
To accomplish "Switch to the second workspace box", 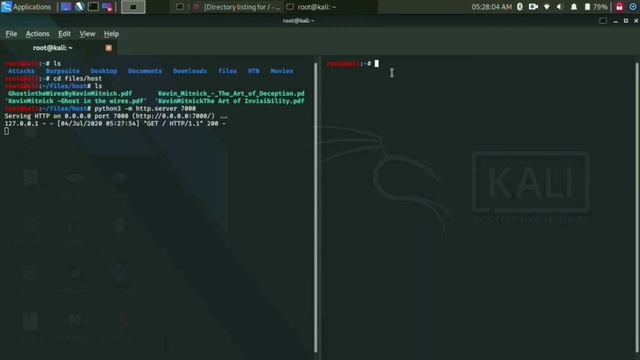I will [158, 7].
